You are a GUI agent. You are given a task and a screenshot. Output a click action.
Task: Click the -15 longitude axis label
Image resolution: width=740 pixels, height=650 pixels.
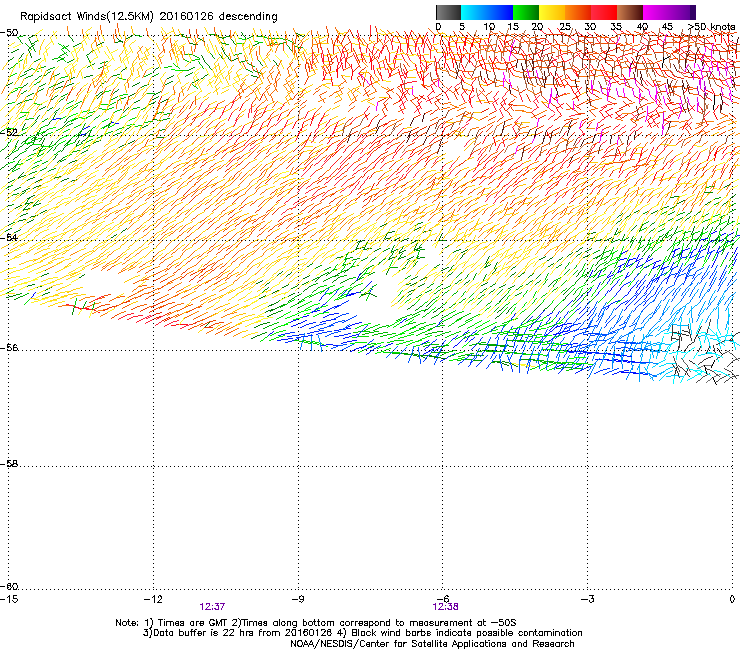(9, 599)
